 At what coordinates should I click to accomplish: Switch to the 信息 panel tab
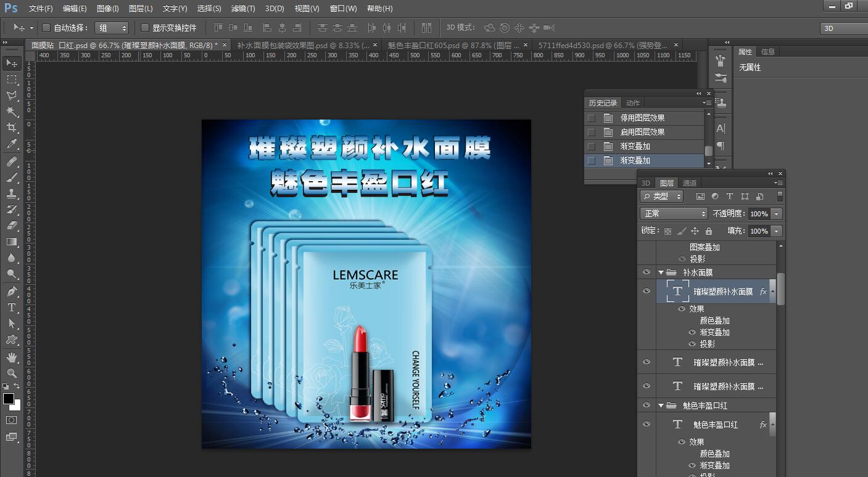(767, 52)
